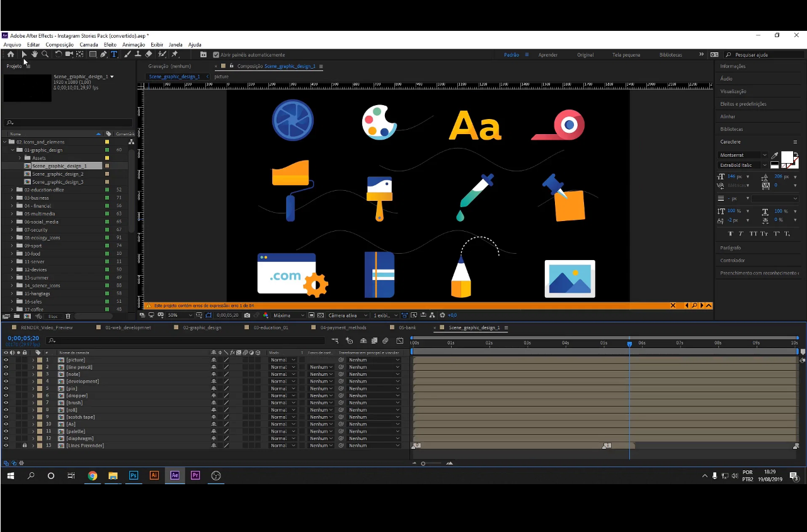The width and height of the screenshot is (807, 532).
Task: Select the Zoom magnifier tool
Action: (45, 54)
